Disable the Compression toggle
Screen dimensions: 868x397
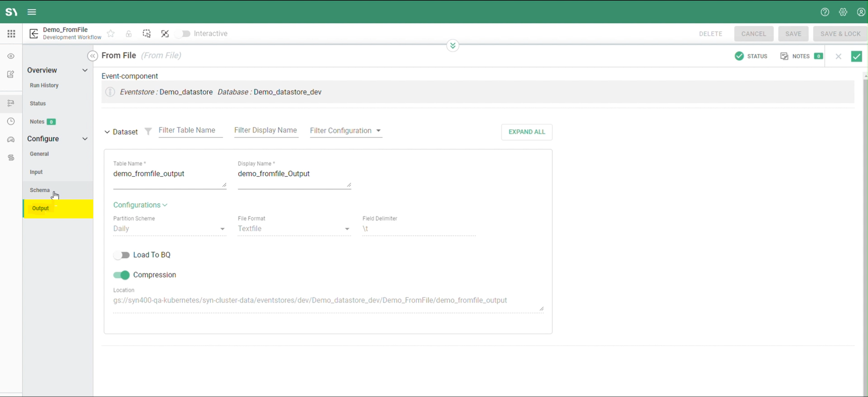pyautogui.click(x=122, y=275)
